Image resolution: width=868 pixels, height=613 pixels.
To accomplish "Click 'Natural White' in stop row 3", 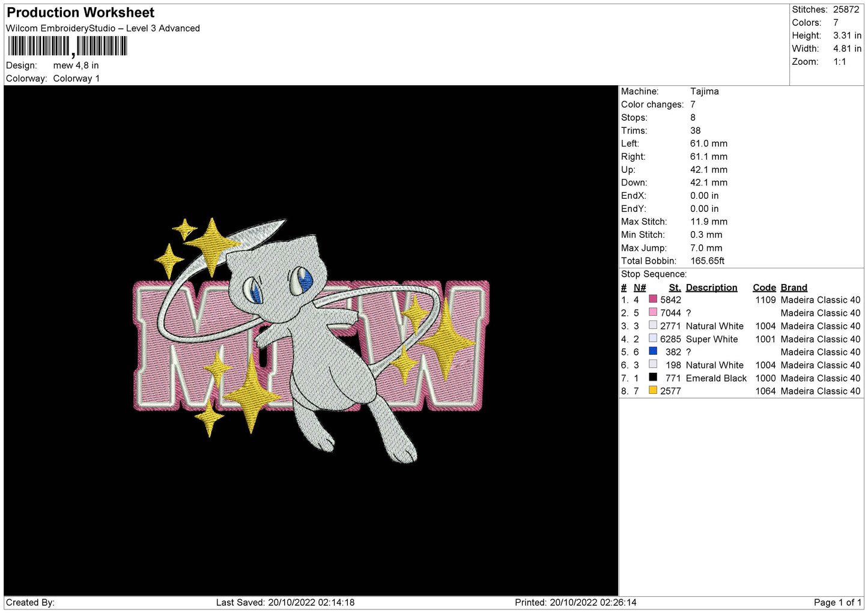I will [x=715, y=326].
